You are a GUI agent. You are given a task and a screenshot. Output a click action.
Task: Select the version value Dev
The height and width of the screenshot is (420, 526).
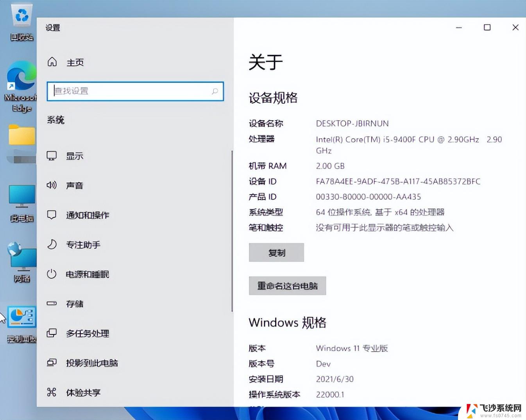[323, 364]
